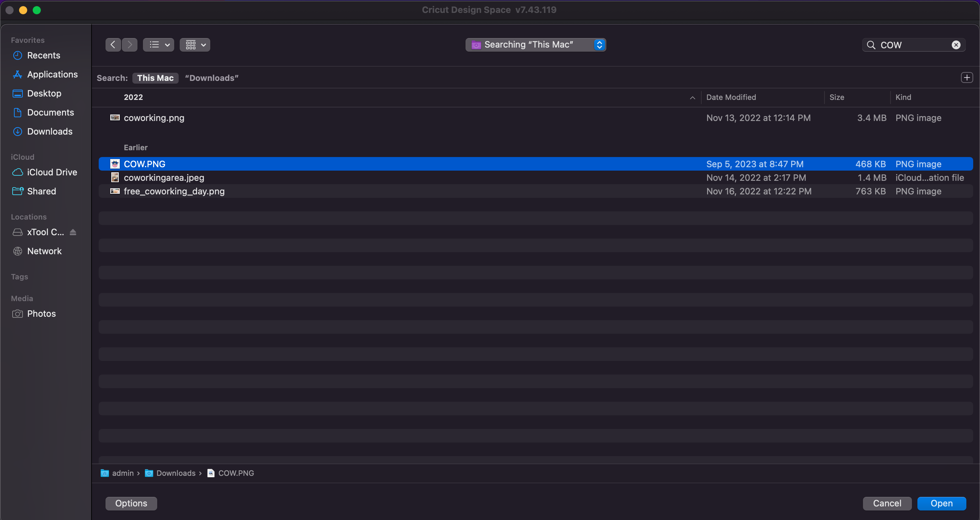Switch to This Mac search scope
This screenshot has height=520, width=980.
click(156, 78)
